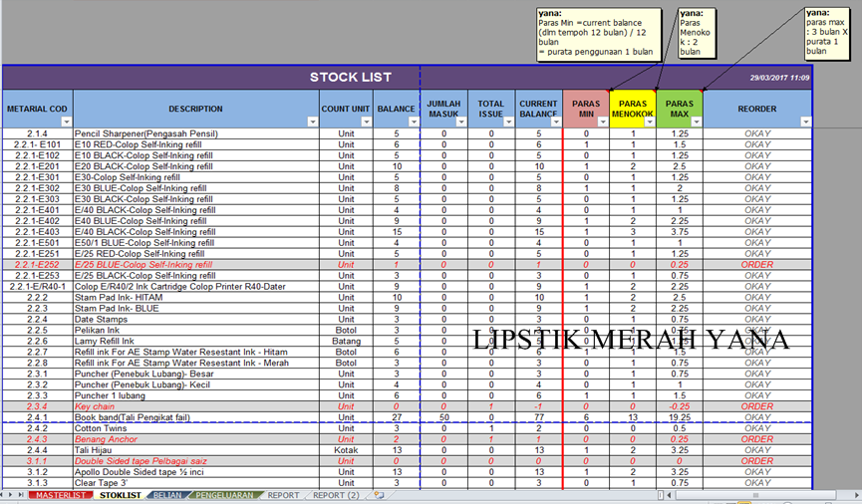Viewport: 862px width, 504px height.
Task: Select cell 'Puncher (Penebuk Lubang)- Besar'
Action: [195, 374]
